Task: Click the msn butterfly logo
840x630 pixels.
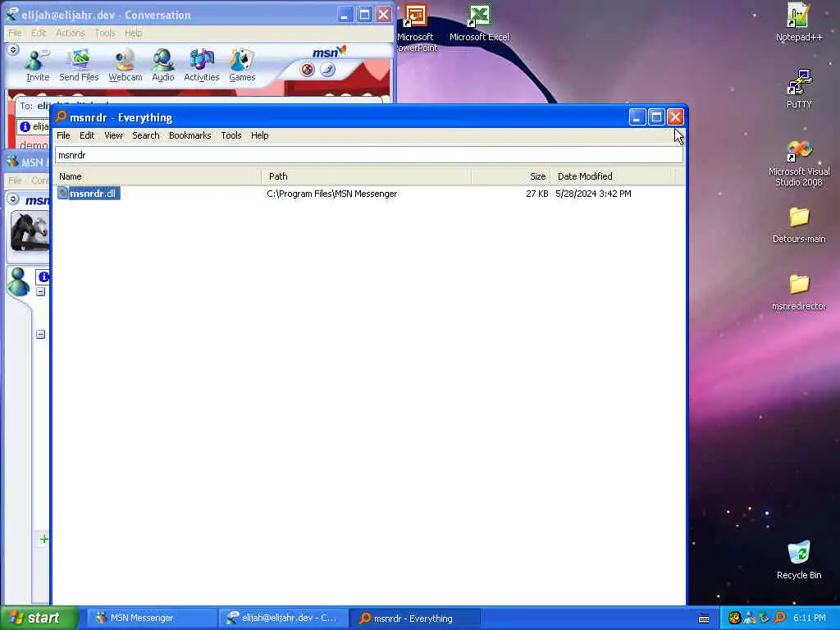Action: (329, 52)
